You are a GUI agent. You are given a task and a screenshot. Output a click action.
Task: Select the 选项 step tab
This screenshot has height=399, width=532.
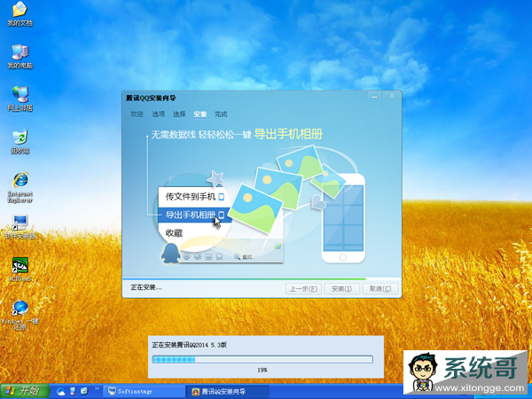tap(158, 114)
